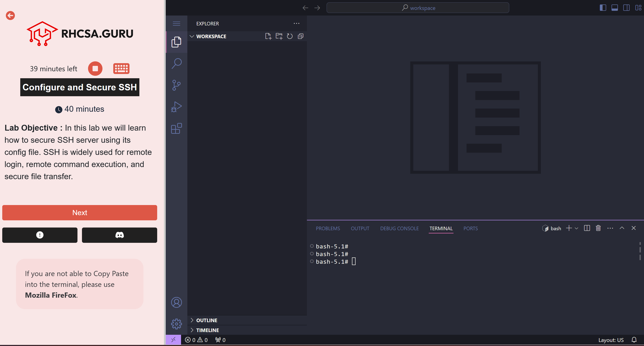
Task: Open the Extensions view
Action: point(177,129)
